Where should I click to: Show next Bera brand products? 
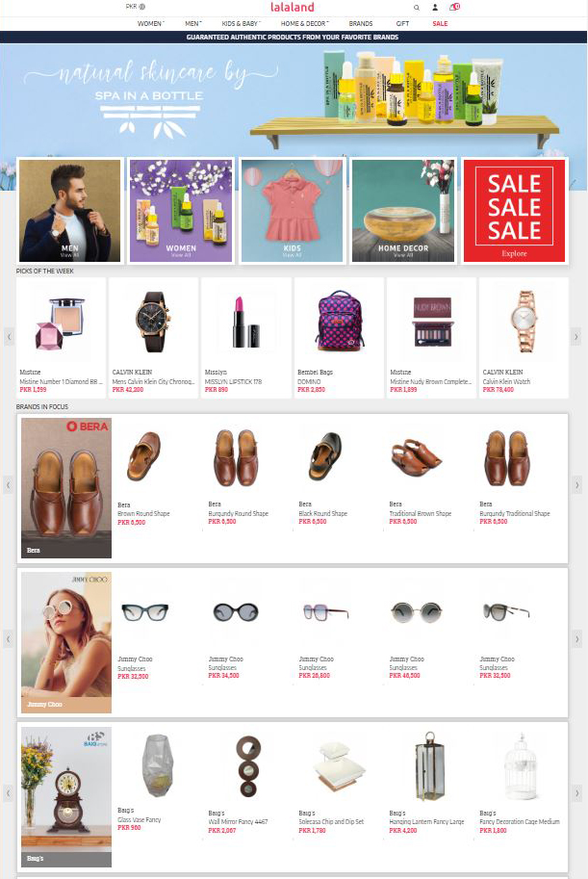pos(576,485)
